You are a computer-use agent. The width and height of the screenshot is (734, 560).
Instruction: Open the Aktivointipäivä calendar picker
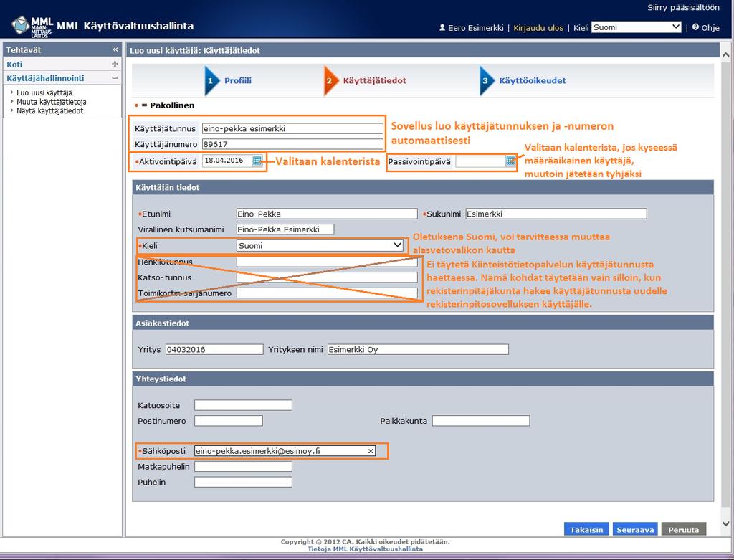click(257, 161)
